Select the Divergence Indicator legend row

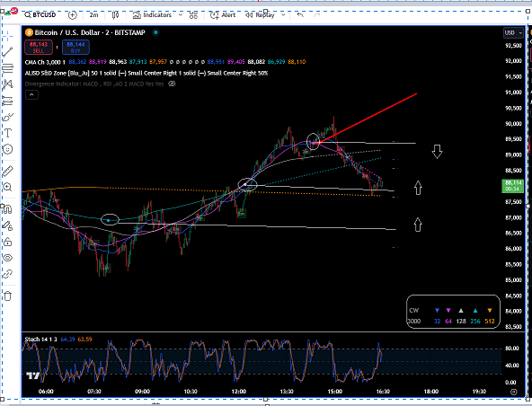coord(94,84)
